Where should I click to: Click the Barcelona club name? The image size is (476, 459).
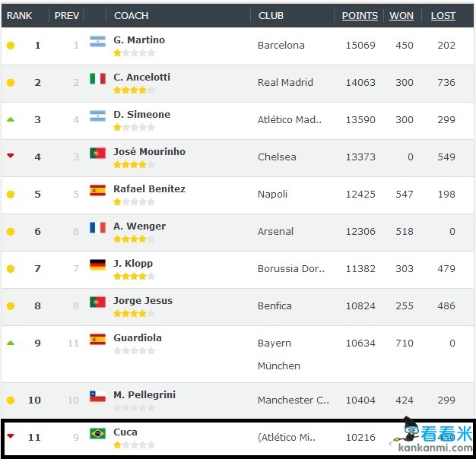pyautogui.click(x=281, y=45)
